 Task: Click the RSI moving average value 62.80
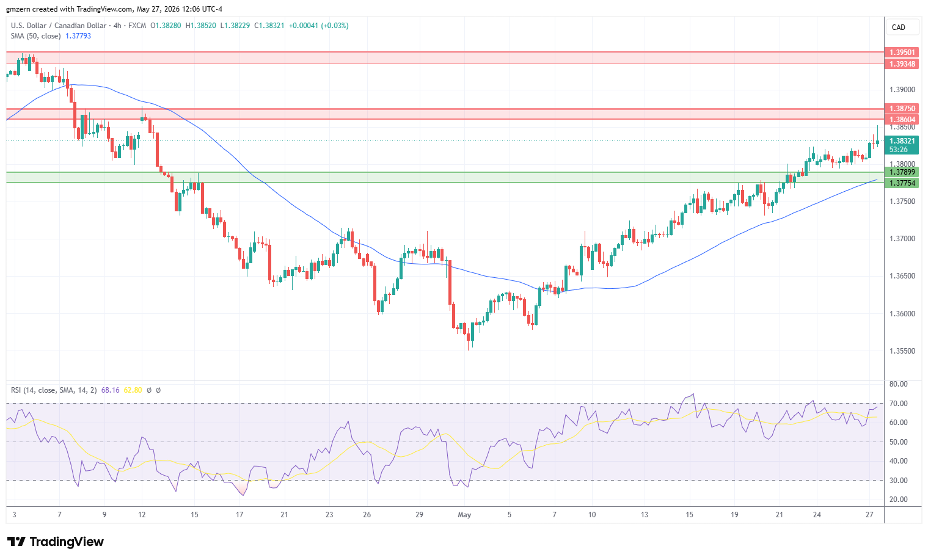pyautogui.click(x=133, y=390)
